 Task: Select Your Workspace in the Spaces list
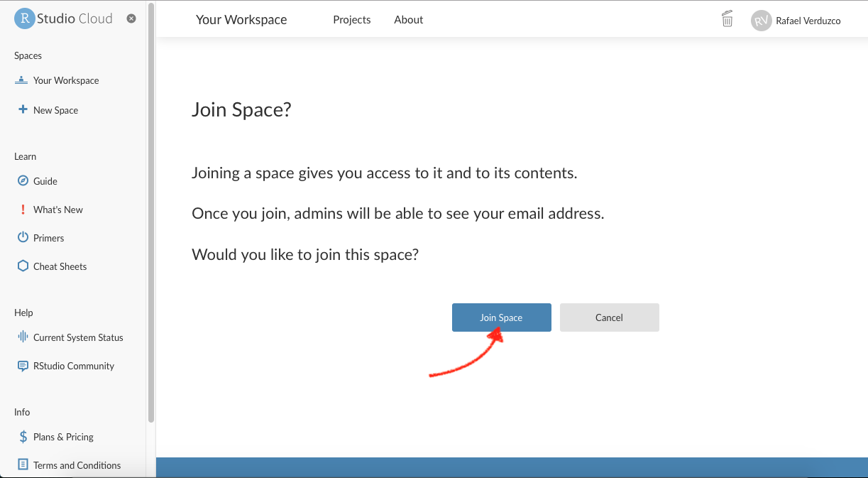pyautogui.click(x=65, y=80)
